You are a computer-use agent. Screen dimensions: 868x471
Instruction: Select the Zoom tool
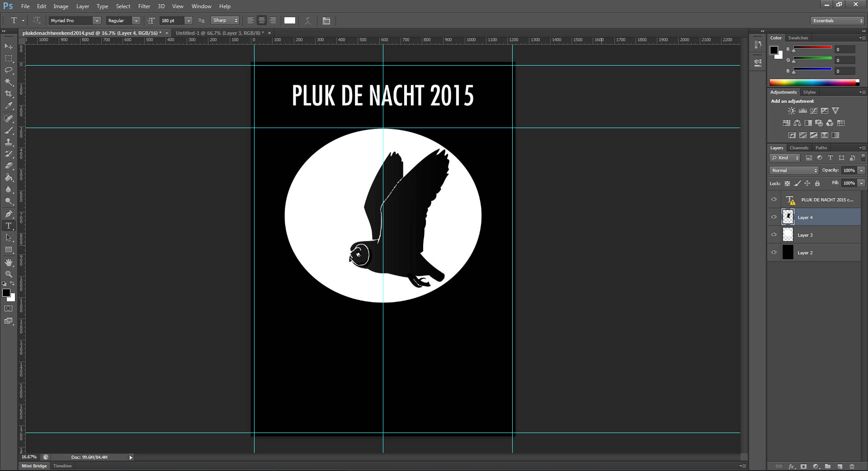click(9, 274)
